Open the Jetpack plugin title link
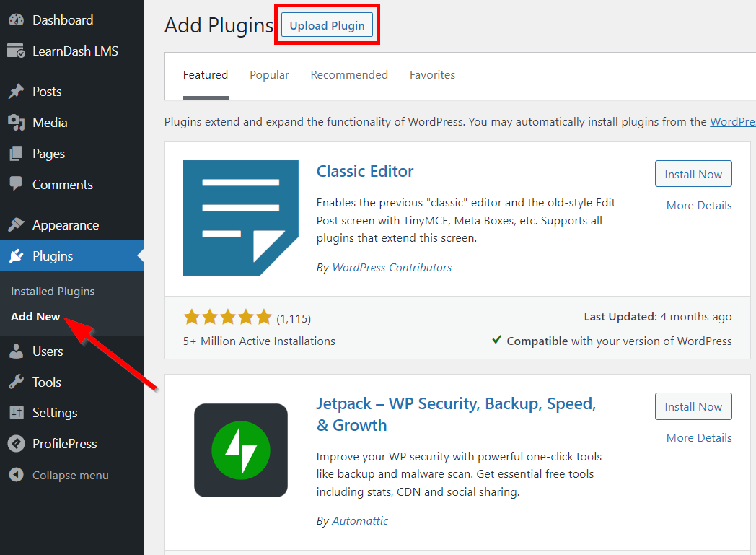 [456, 414]
